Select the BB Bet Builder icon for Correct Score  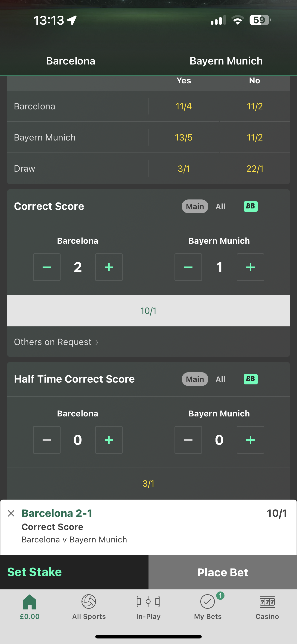click(x=250, y=206)
